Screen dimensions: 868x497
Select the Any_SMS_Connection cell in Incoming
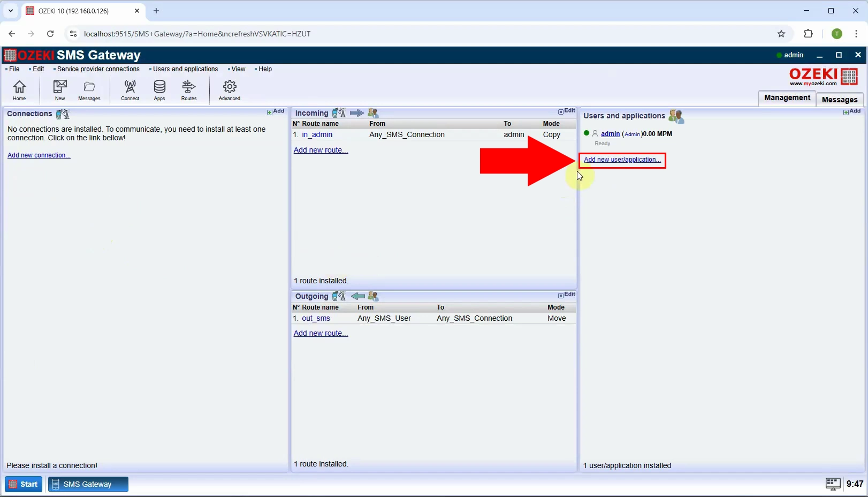tap(407, 134)
